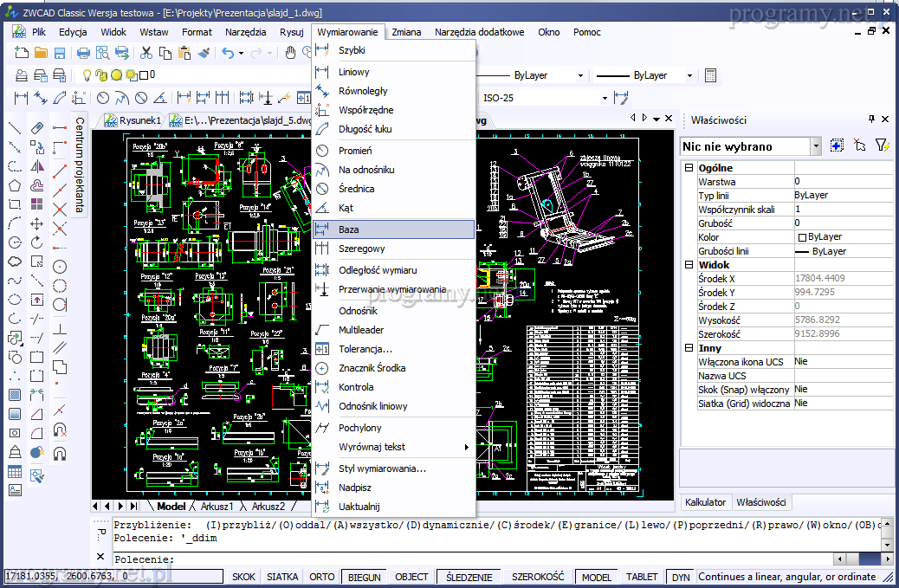Toggle SIATKA grid in the status bar
Viewport: 899px width, 588px height.
point(282,577)
